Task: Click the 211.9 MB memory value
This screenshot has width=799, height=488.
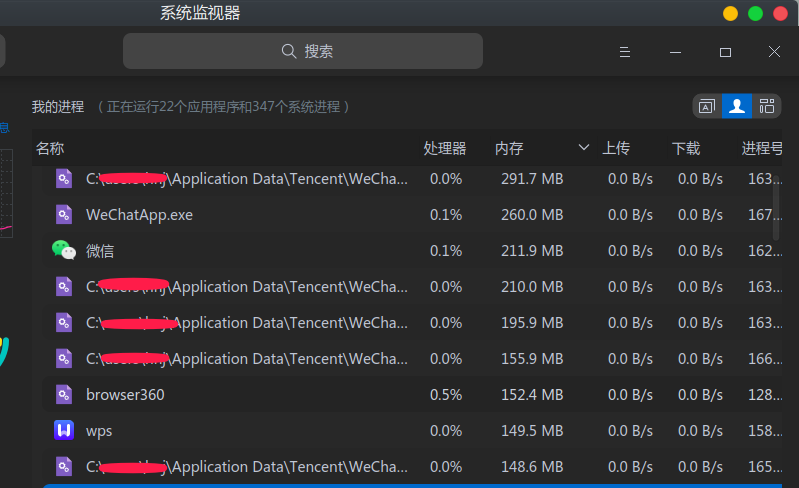Action: point(532,251)
